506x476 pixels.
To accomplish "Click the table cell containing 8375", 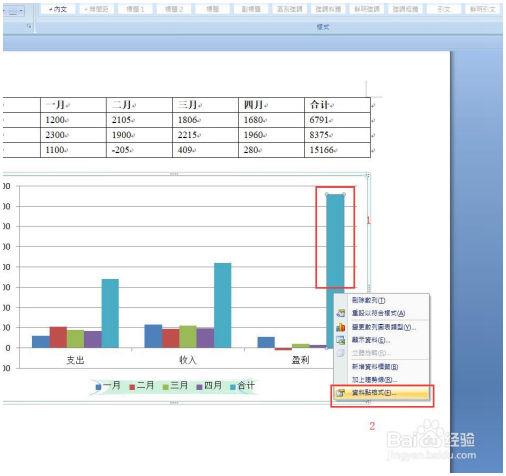I will click(x=337, y=135).
